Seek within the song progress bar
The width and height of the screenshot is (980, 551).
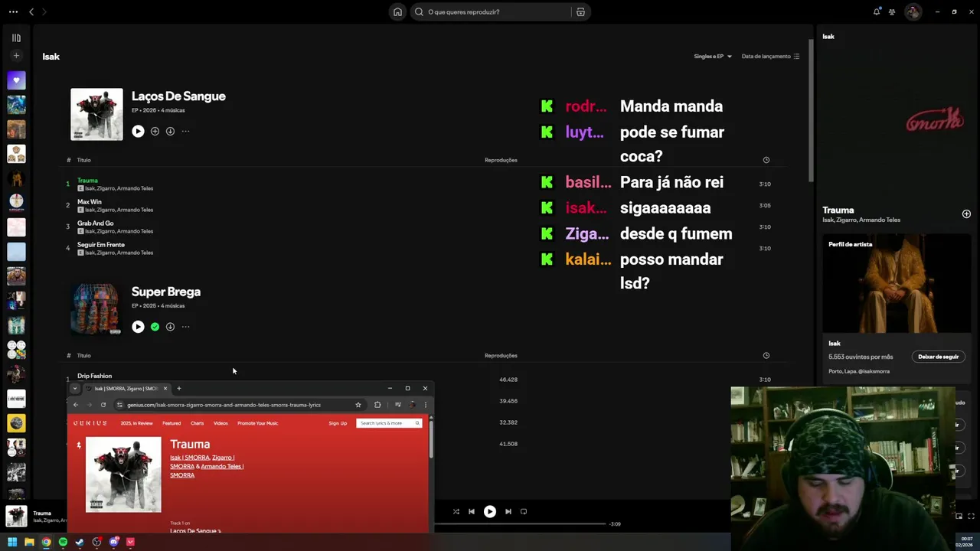(521, 524)
